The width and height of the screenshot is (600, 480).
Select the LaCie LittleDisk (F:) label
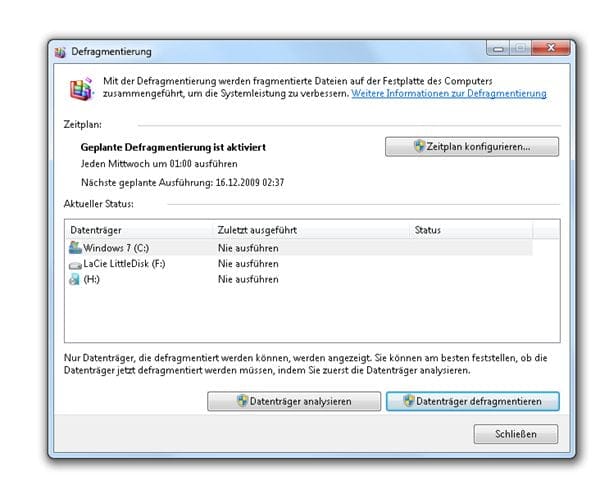[124, 264]
